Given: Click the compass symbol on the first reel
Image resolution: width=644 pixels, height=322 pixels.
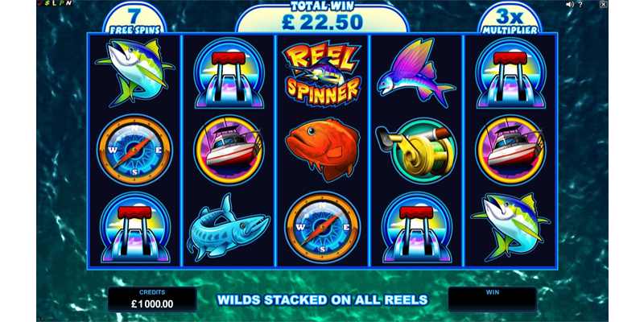Looking at the screenshot, I should coord(134,150).
